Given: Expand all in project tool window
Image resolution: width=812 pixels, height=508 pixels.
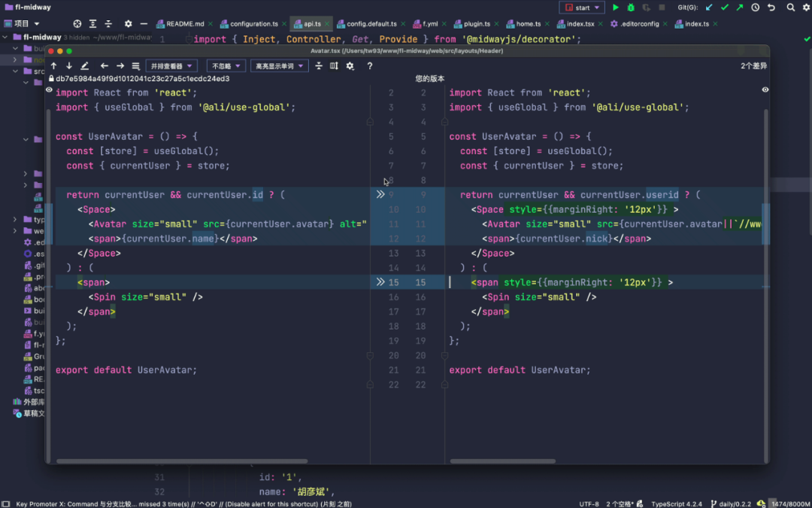Looking at the screenshot, I should coord(92,24).
